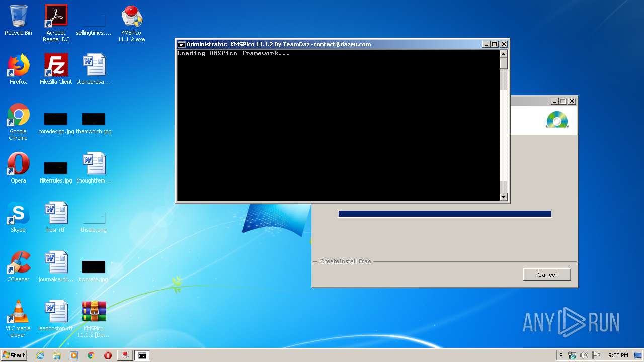
Task: Open Opera desktop shortcut
Action: 18,168
